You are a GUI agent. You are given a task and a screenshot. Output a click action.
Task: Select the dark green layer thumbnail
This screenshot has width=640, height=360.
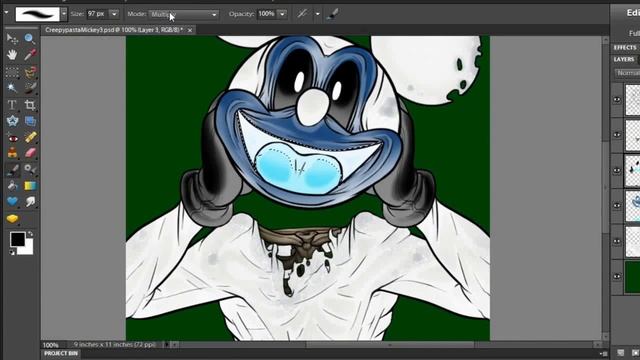click(x=632, y=277)
